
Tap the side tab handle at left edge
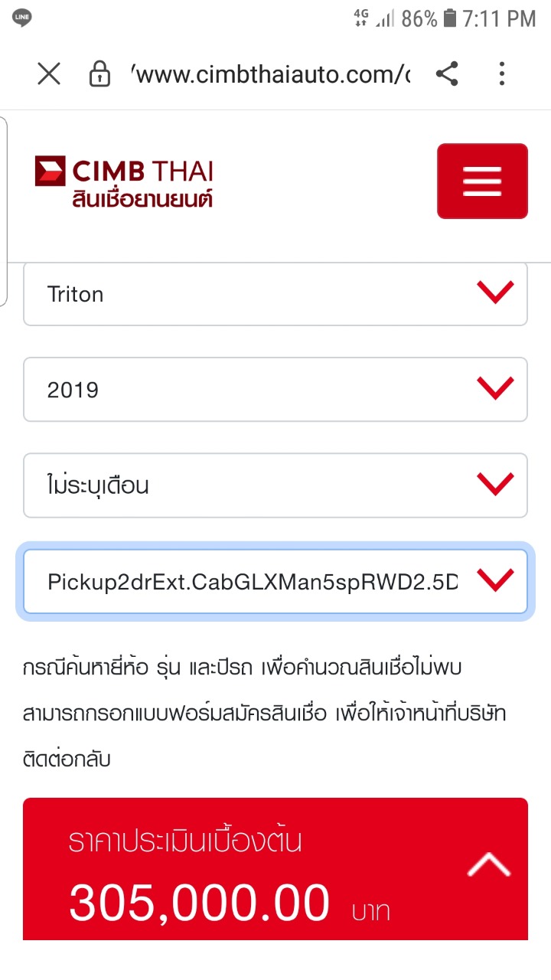coord(4,211)
